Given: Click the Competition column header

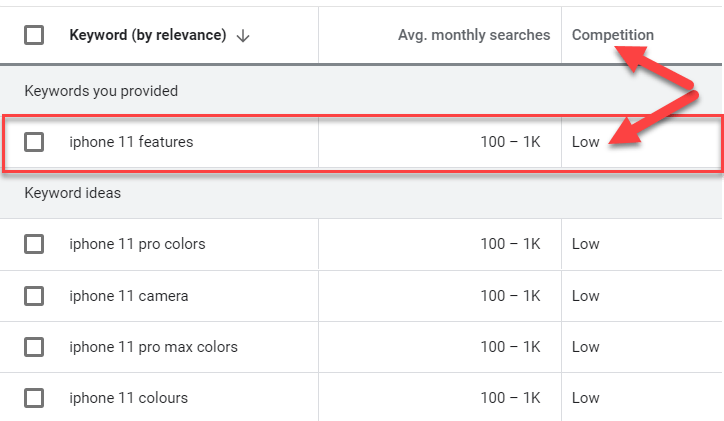Looking at the screenshot, I should pyautogui.click(x=613, y=35).
